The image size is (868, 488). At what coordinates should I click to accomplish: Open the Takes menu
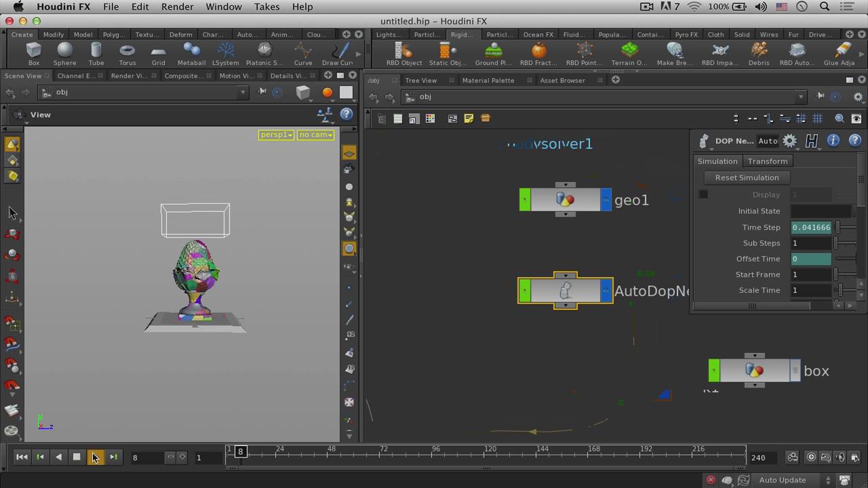(267, 7)
